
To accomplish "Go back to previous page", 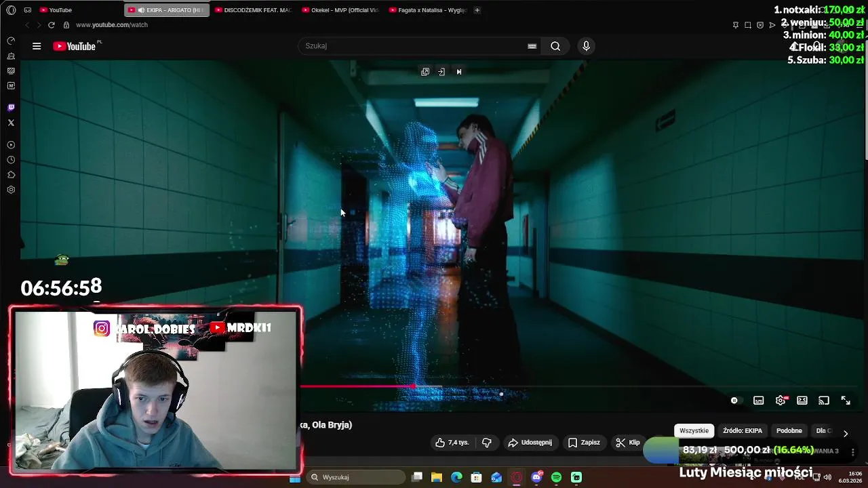I will point(27,25).
